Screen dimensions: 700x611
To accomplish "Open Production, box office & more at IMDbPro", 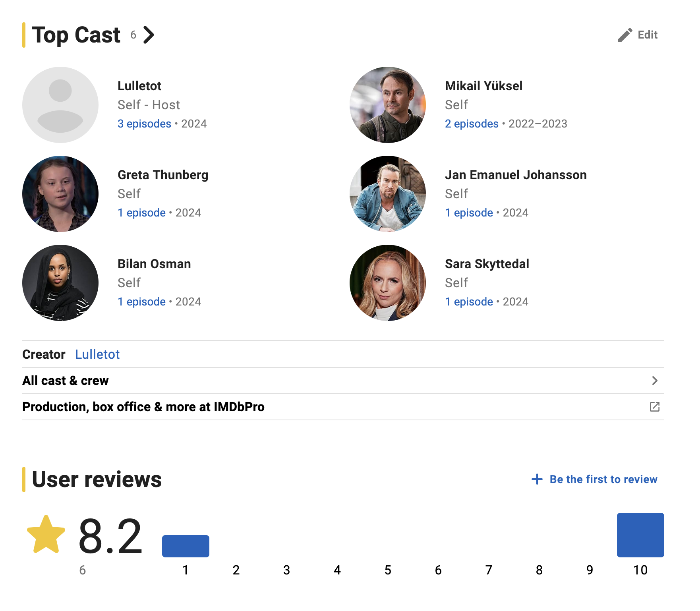I will point(343,407).
